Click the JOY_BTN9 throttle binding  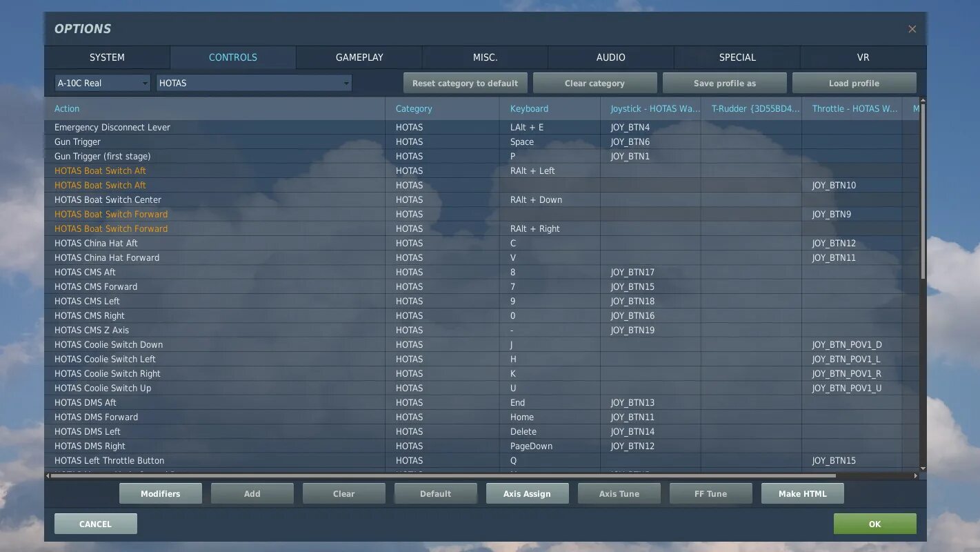852,214
